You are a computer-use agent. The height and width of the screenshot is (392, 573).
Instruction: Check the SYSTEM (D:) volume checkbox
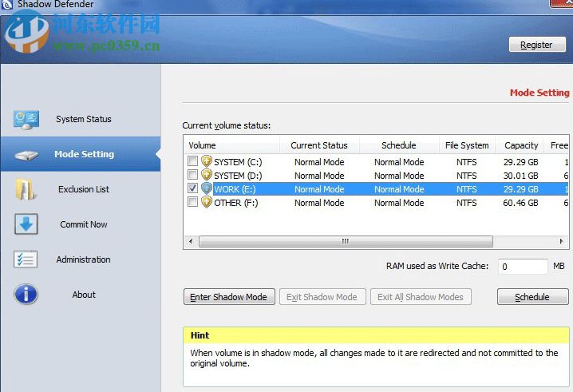point(192,174)
